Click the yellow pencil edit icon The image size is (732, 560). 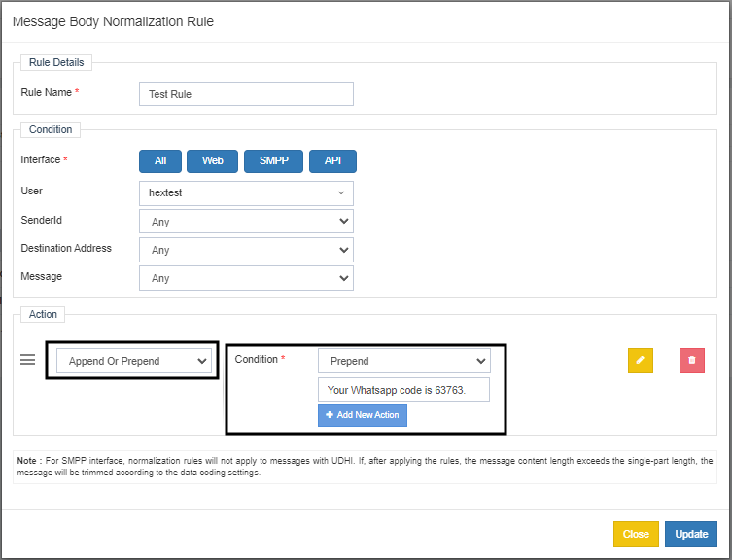point(640,360)
